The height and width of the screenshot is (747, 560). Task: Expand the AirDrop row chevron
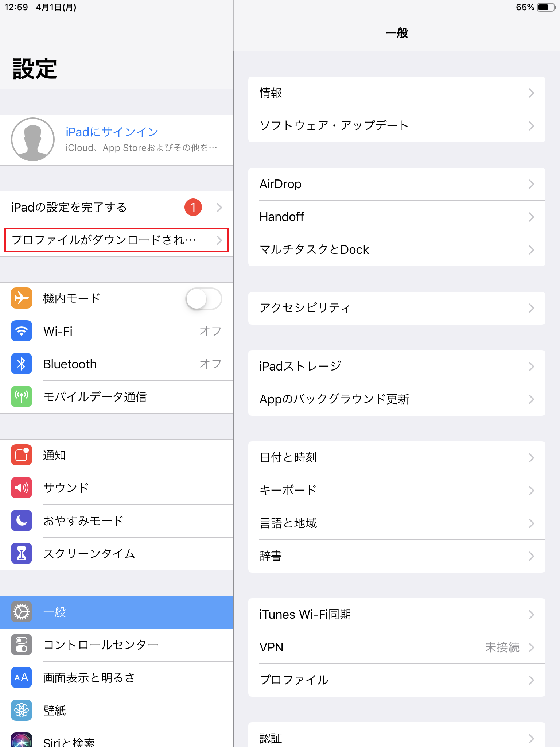pyautogui.click(x=532, y=184)
